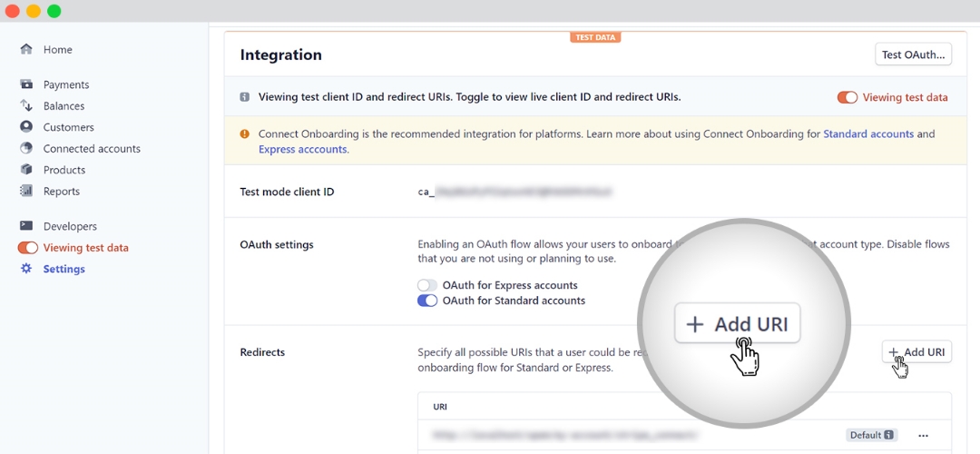This screenshot has width=980, height=454.
Task: Click the Settings gear icon
Action: tap(26, 269)
